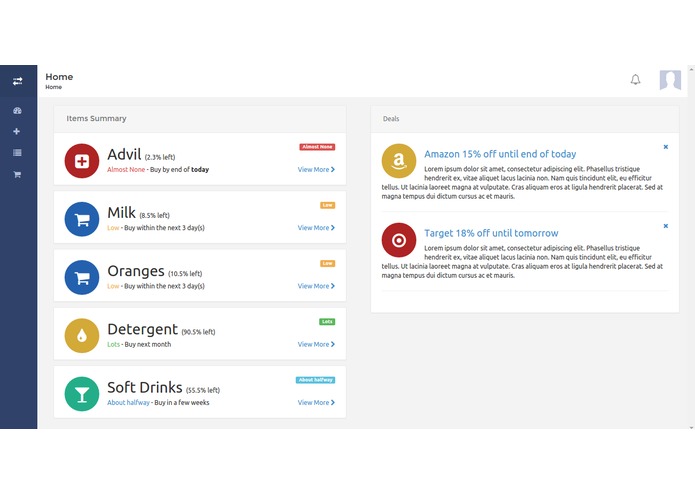The width and height of the screenshot is (695, 494).
Task: Toggle the sidebar with the arrows icon
Action: pos(17,82)
